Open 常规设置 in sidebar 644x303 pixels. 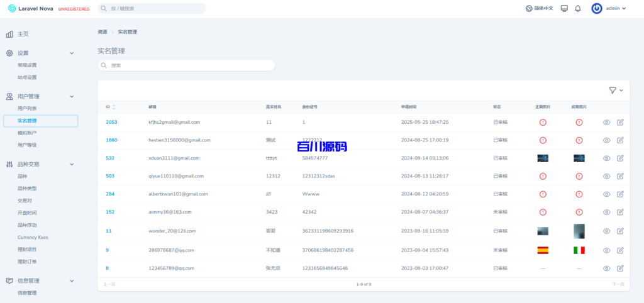pyautogui.click(x=27, y=65)
